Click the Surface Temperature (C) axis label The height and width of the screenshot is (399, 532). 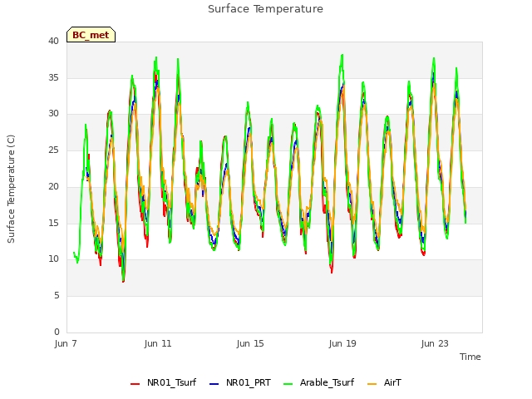[11, 189]
